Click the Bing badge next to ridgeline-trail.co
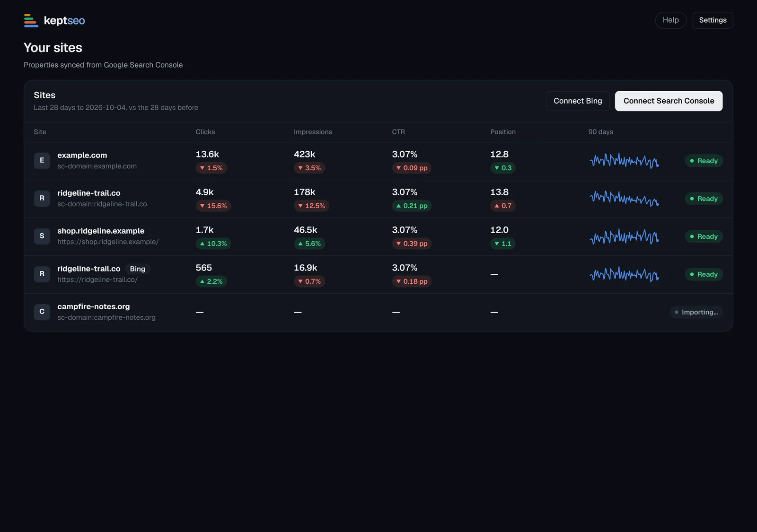 pyautogui.click(x=138, y=269)
